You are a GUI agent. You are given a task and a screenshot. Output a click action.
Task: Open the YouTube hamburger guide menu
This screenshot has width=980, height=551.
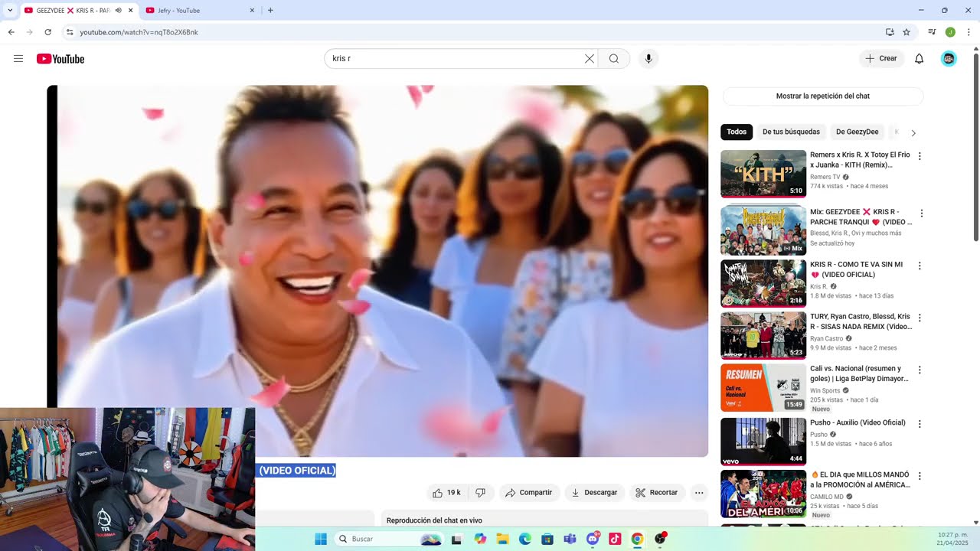(18, 59)
